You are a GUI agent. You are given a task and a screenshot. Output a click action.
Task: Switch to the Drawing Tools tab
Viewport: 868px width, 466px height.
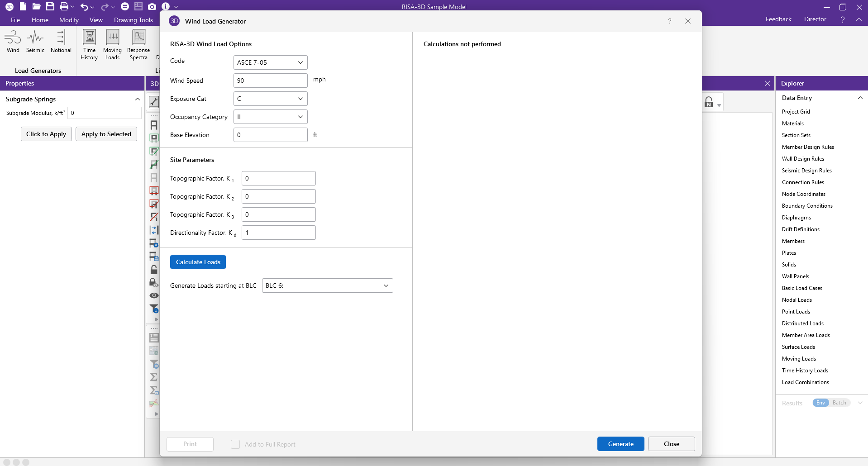(x=134, y=20)
